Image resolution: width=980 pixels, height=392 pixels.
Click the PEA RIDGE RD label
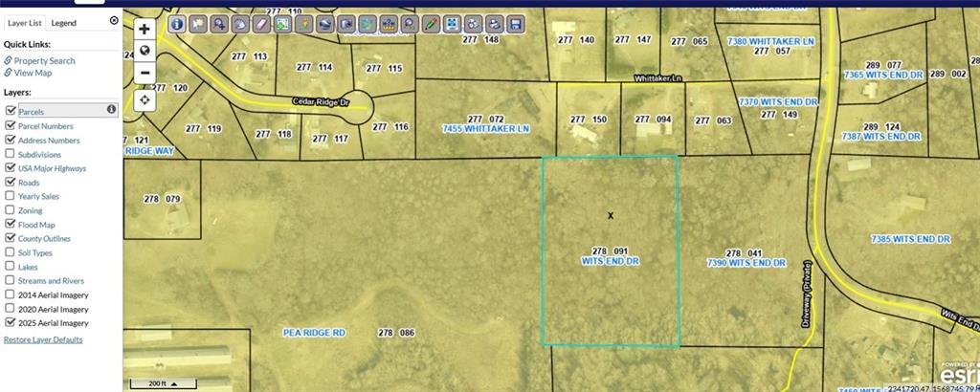pos(314,333)
